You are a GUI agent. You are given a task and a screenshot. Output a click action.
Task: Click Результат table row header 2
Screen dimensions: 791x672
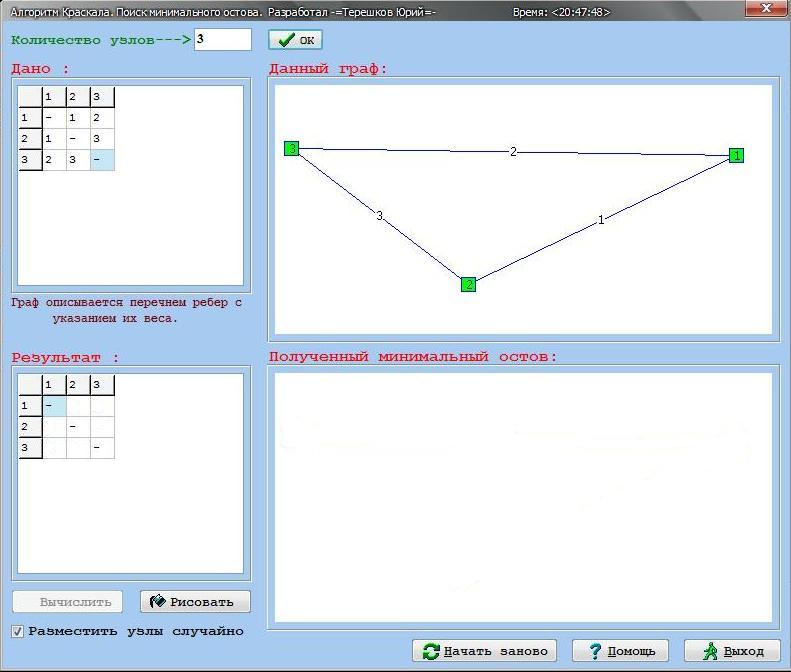pos(30,427)
